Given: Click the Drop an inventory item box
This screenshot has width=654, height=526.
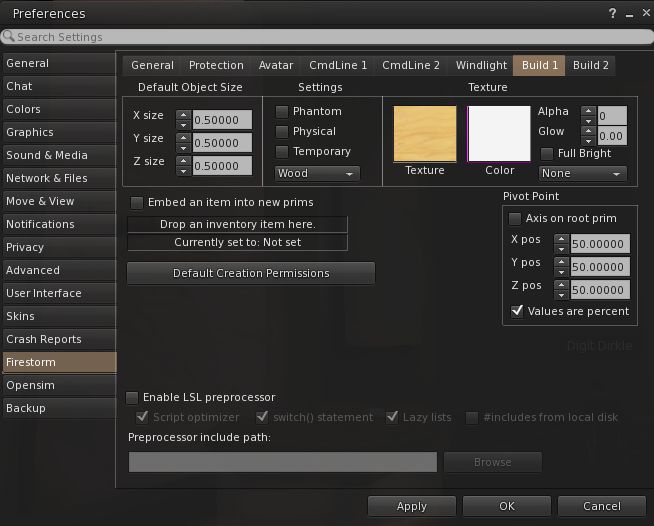Looking at the screenshot, I should [237, 224].
